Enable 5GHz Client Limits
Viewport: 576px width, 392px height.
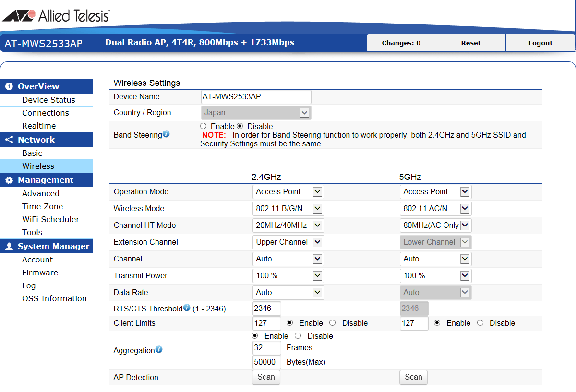(x=437, y=323)
